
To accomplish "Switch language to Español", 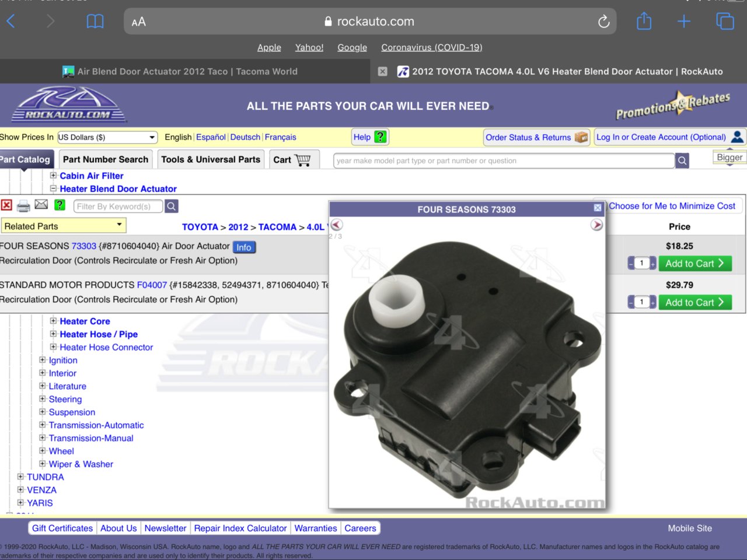I will (x=211, y=137).
